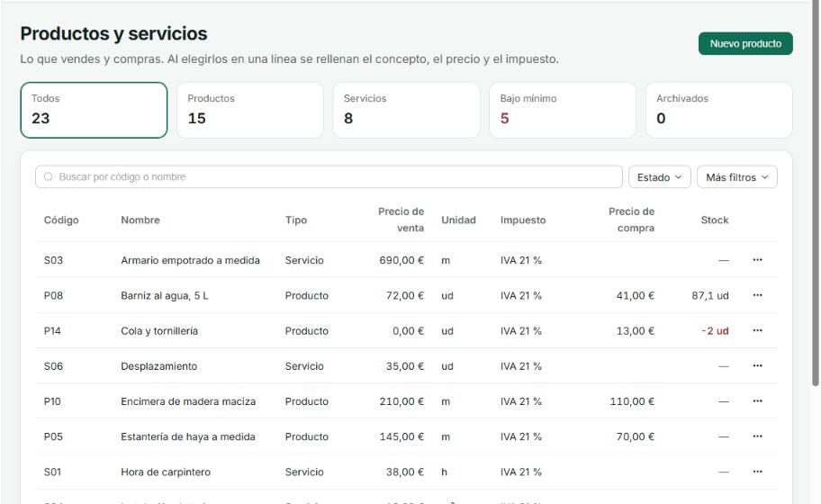This screenshot has width=821, height=504.
Task: Click the Tipo column header
Action: (296, 220)
